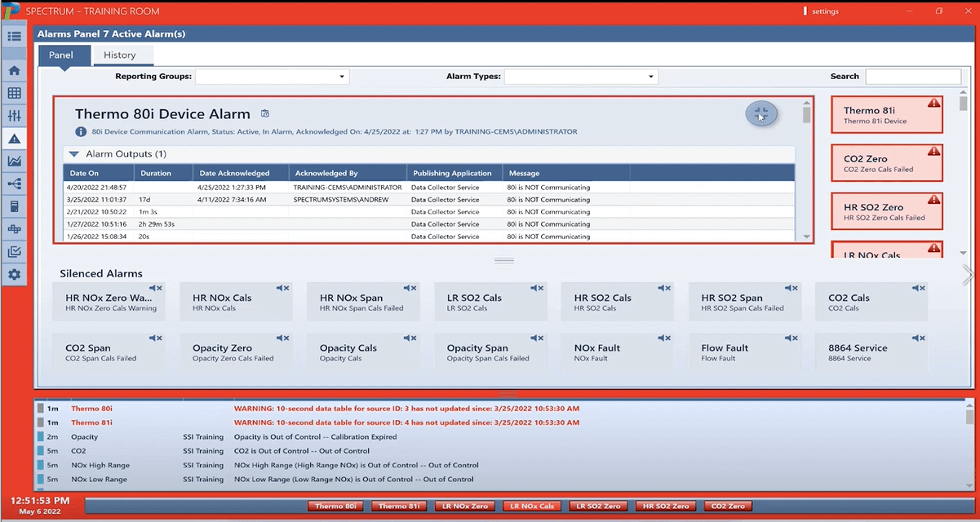Sort by Duration column header

(164, 173)
